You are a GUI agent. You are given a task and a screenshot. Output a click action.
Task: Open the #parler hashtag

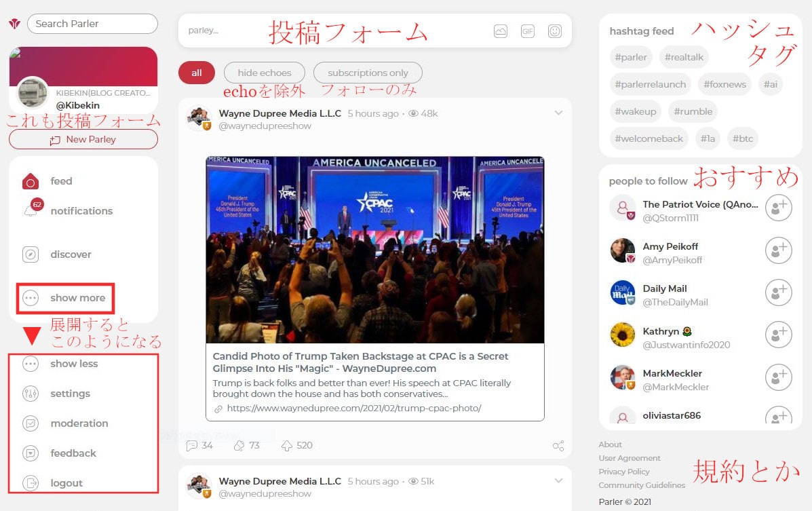pos(631,57)
